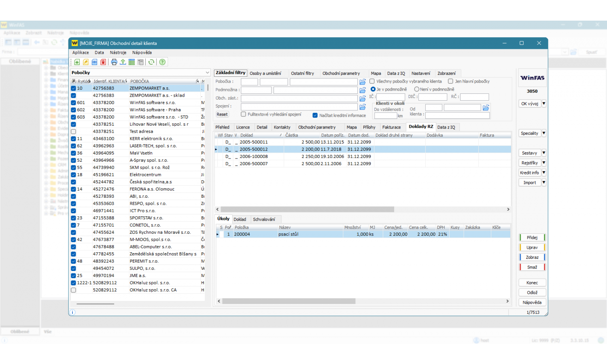Click the export upload arrow icon
607x364 pixels.
(123, 62)
